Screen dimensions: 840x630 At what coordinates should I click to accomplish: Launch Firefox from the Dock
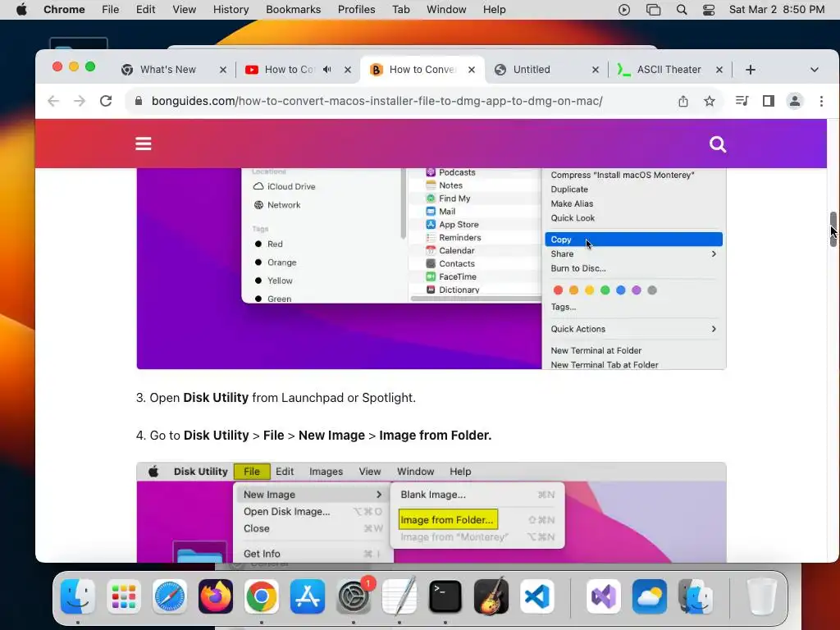point(216,596)
